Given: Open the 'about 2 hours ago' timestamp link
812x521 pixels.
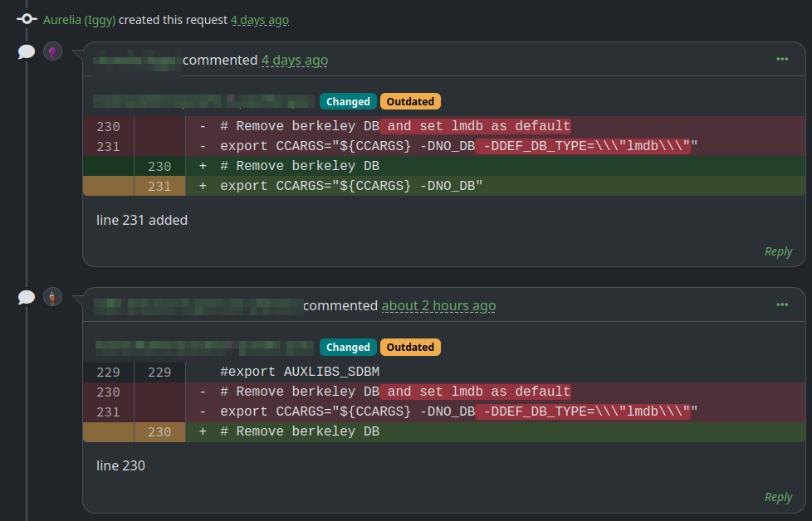Looking at the screenshot, I should pyautogui.click(x=438, y=305).
